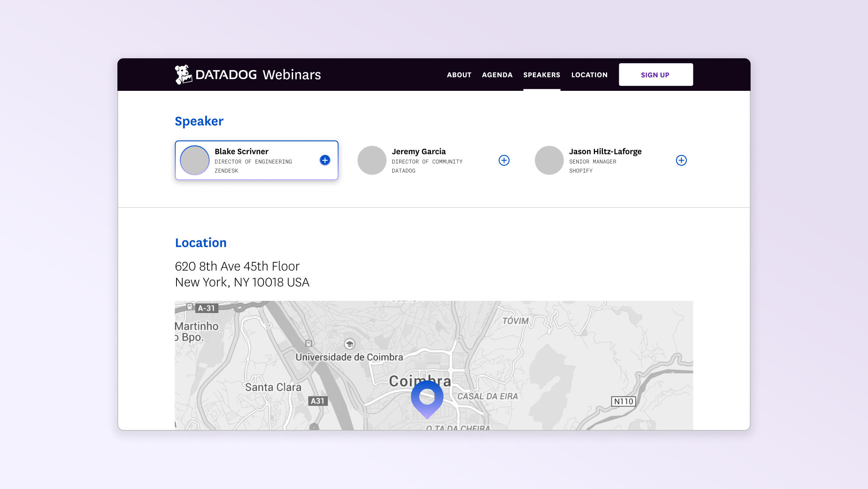868x489 pixels.
Task: Navigate to the ABOUT section
Action: 459,75
